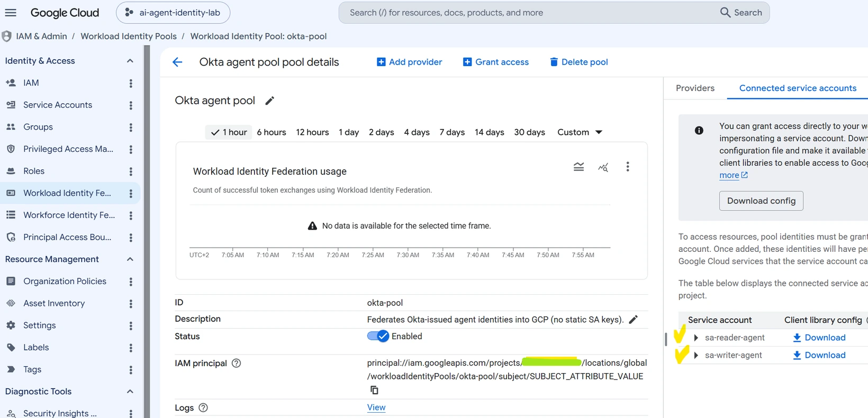Click the Download config button

[x=761, y=201]
